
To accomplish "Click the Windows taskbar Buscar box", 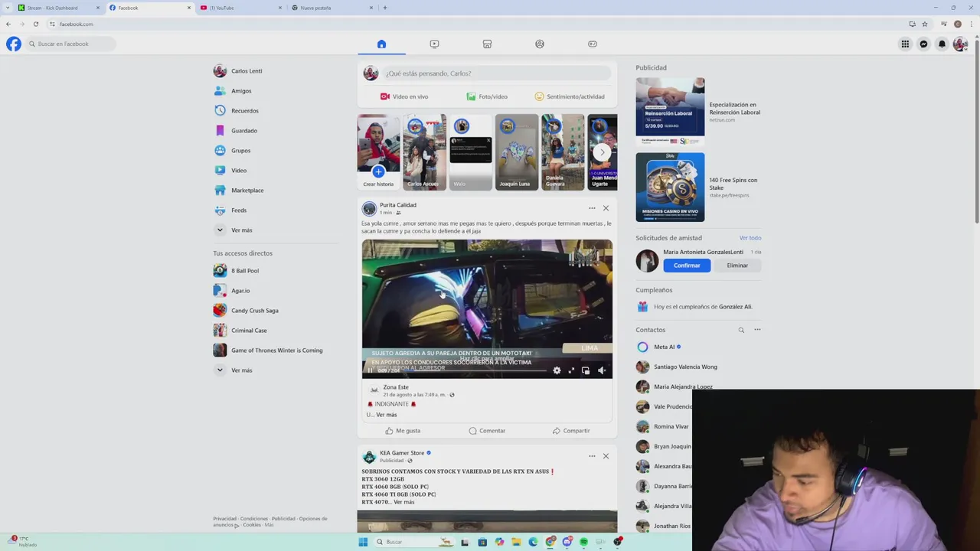I will click(416, 542).
